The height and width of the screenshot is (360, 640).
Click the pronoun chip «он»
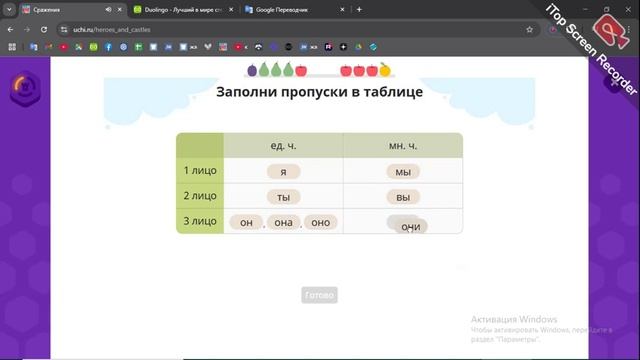[246, 222]
